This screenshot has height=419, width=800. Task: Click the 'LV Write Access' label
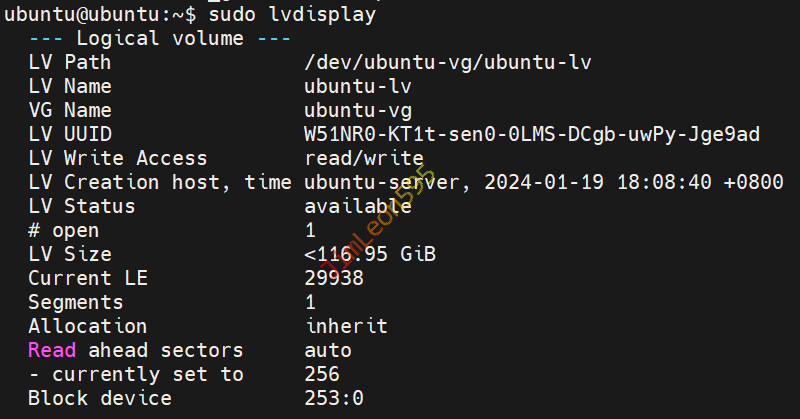click(x=118, y=159)
